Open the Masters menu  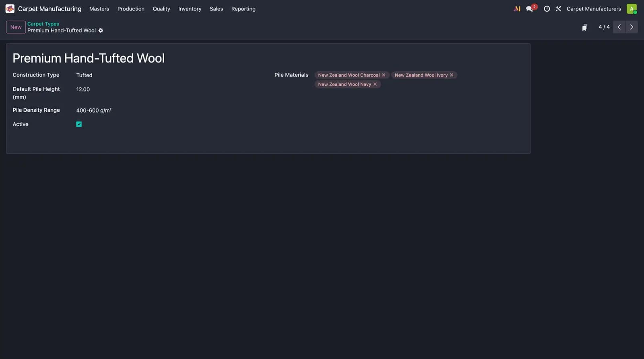(x=99, y=9)
